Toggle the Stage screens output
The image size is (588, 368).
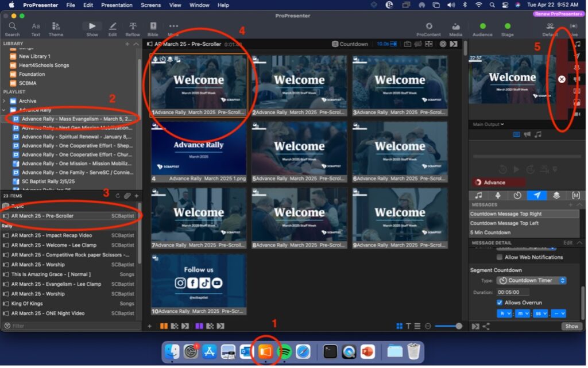tap(508, 29)
